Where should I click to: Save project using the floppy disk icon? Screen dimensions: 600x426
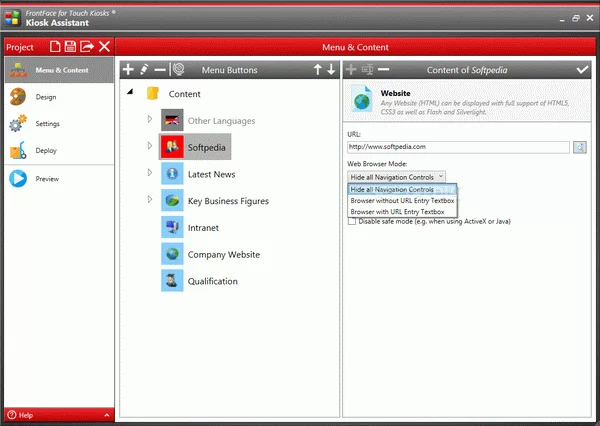pyautogui.click(x=70, y=47)
